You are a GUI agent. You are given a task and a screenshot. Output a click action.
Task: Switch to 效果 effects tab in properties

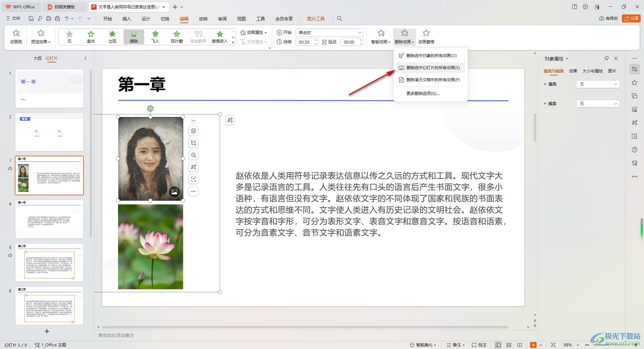(573, 71)
